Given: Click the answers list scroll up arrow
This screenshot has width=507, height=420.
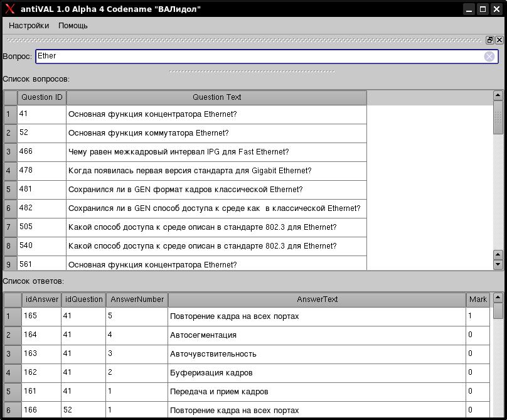Looking at the screenshot, I should tap(498, 298).
